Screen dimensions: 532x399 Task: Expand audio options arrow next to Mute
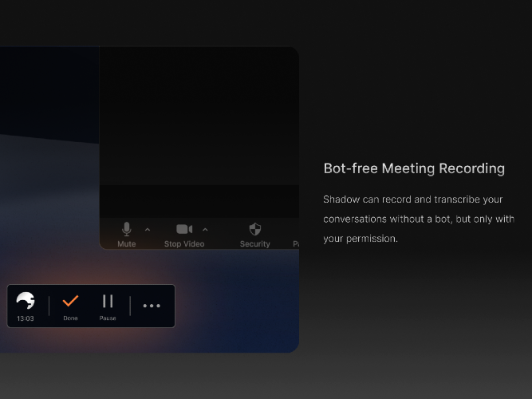pos(148,230)
